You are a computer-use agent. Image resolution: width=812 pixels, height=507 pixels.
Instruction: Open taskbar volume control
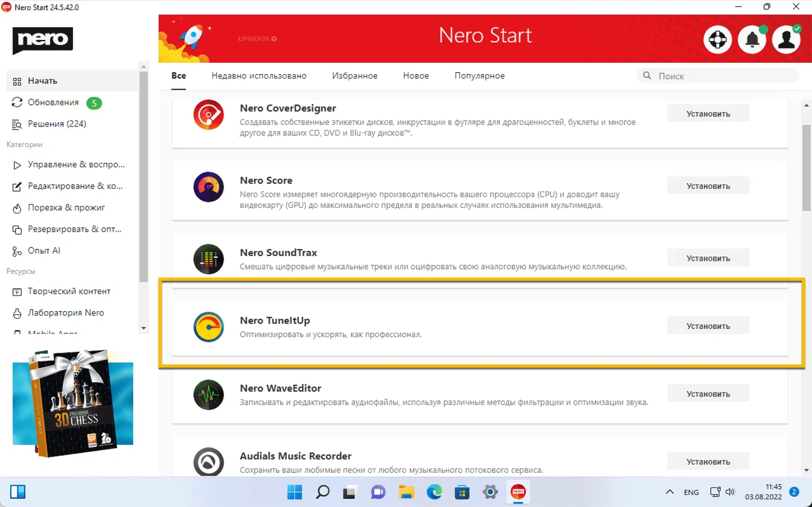(730, 492)
